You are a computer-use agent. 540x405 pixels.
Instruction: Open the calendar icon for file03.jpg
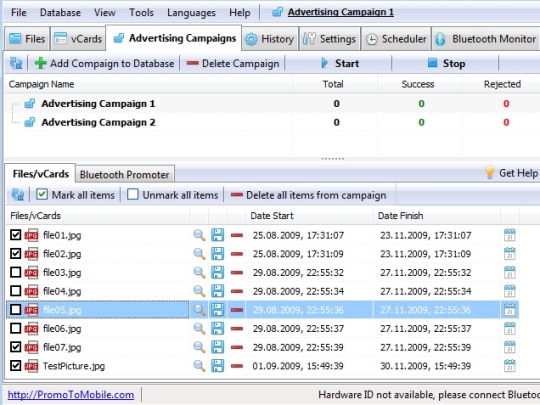pos(510,272)
